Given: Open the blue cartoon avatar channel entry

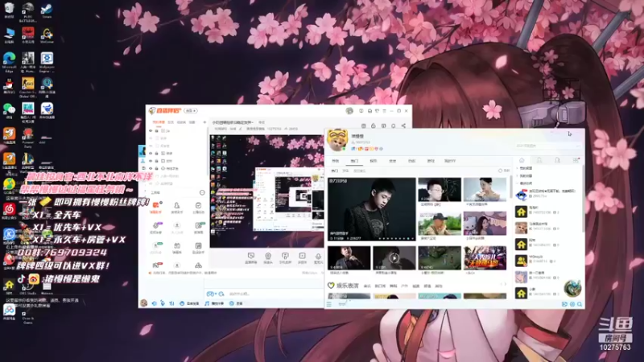Looking at the screenshot, I should (x=521, y=195).
